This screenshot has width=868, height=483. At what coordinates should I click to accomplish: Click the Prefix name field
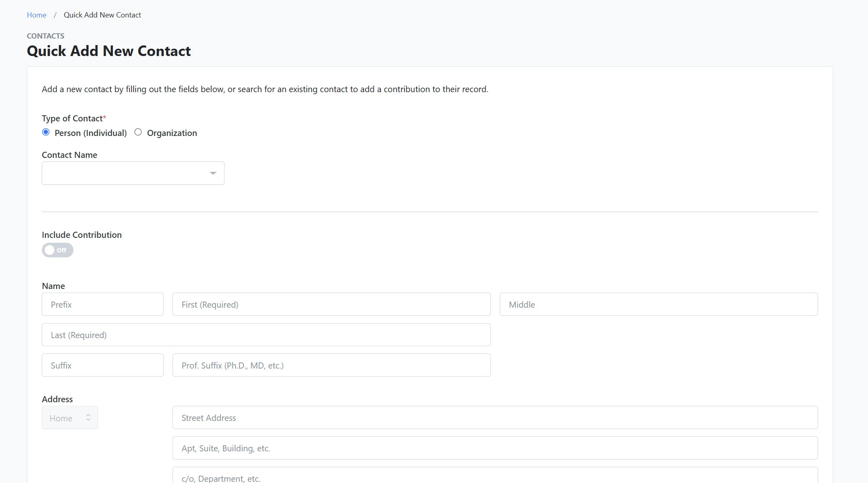click(102, 304)
